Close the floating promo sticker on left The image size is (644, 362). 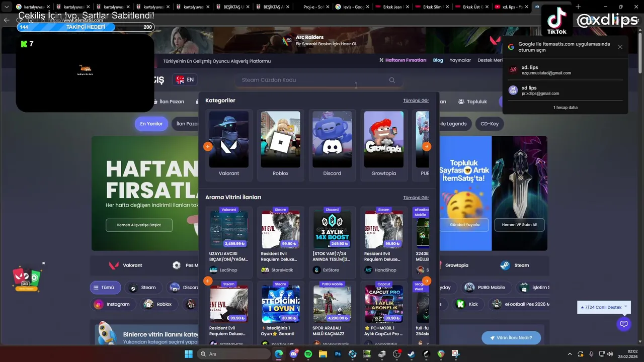point(44,263)
